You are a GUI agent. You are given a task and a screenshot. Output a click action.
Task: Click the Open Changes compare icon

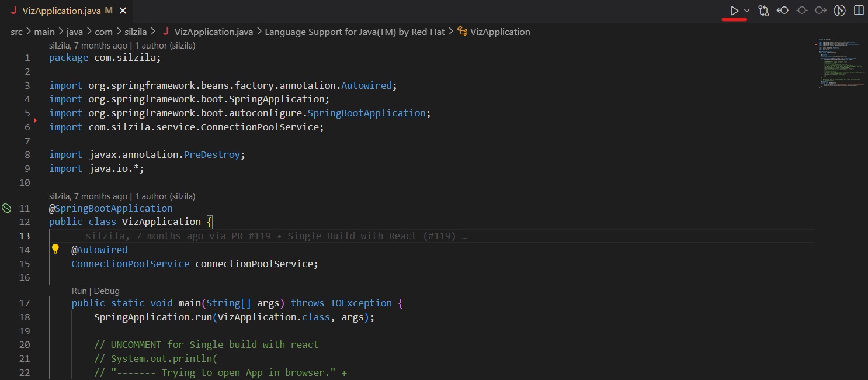pos(763,11)
